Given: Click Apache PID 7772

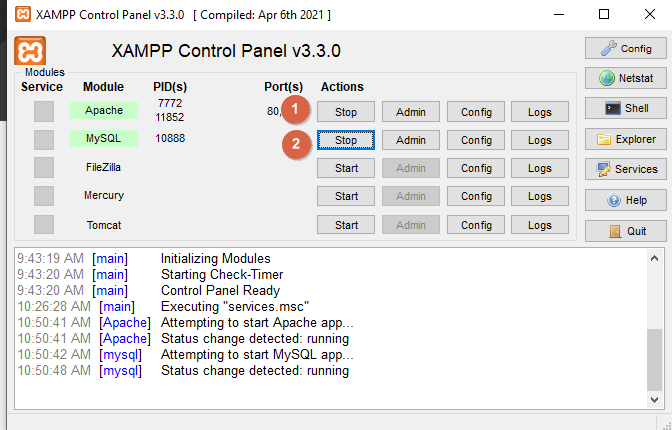Looking at the screenshot, I should point(170,103).
